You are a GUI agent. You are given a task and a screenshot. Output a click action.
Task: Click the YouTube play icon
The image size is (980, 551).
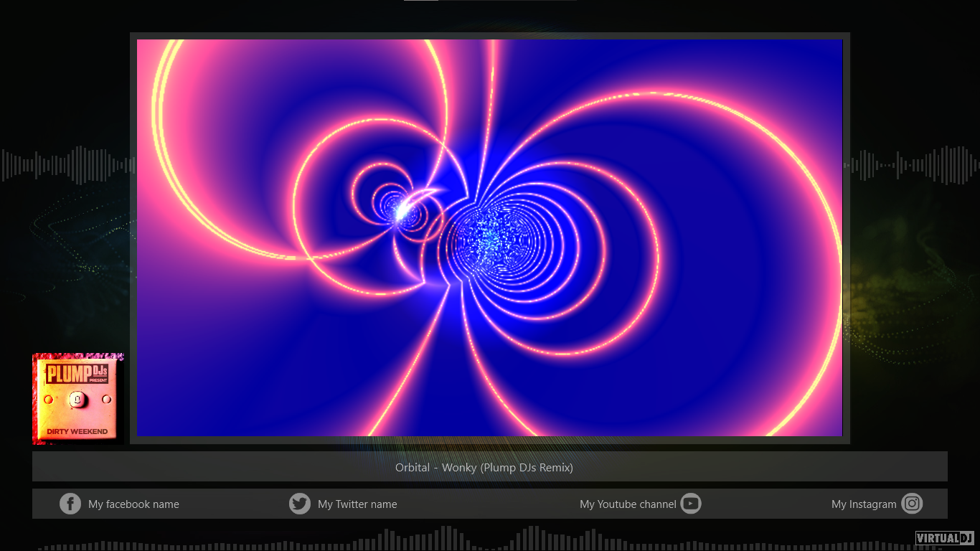pos(690,504)
